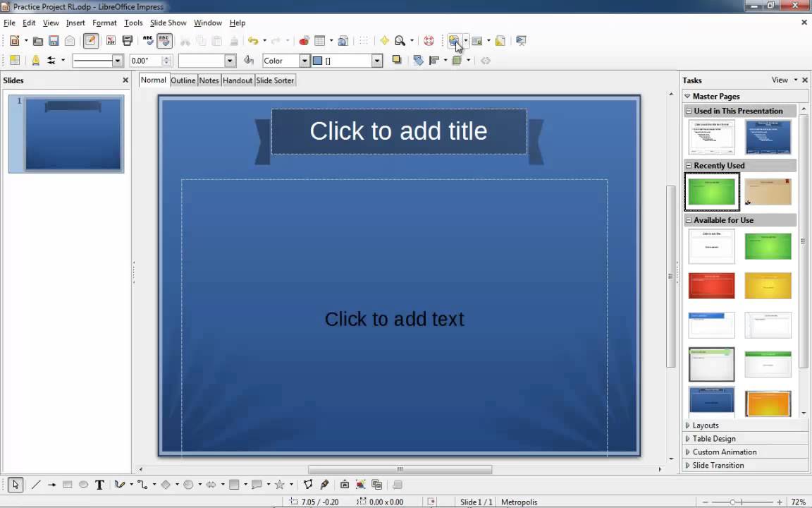The image size is (812, 508).
Task: Switch to the Slide Sorter tab
Action: [x=275, y=80]
